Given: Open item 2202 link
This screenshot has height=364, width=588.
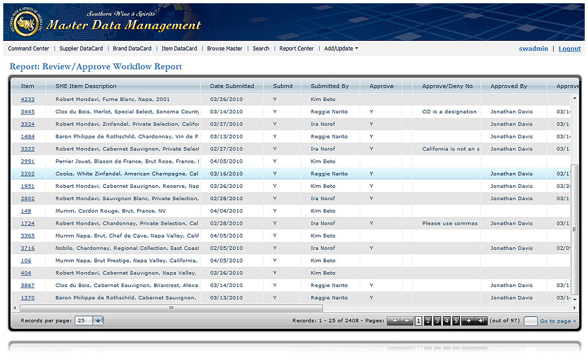Looking at the screenshot, I should pyautogui.click(x=27, y=174).
